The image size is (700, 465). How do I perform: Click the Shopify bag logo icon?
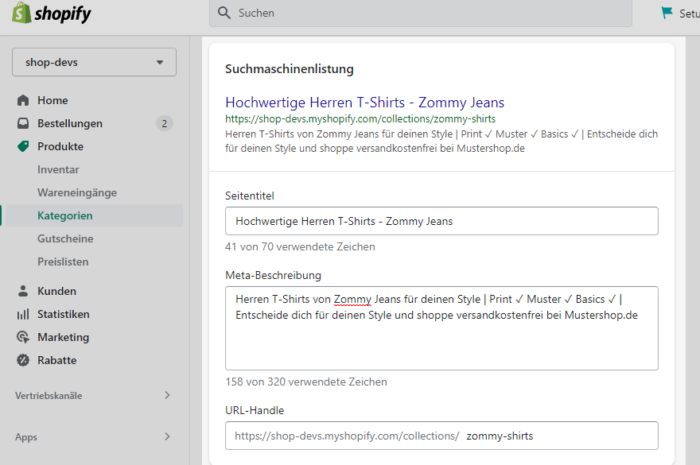coord(21,12)
